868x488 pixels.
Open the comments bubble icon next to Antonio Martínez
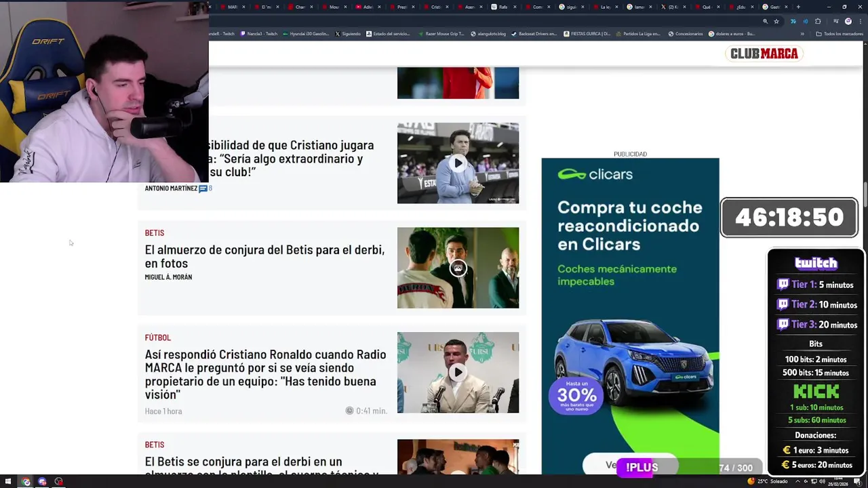pyautogui.click(x=203, y=188)
